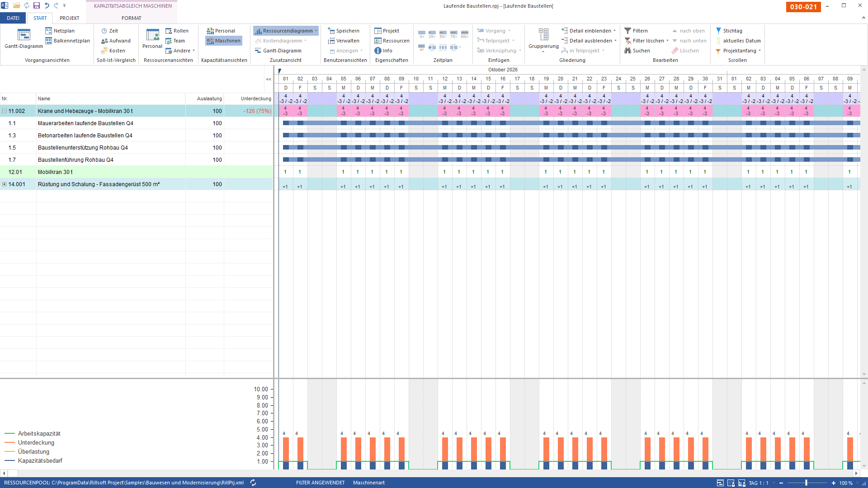Open Team resource view
This screenshot has height=488, width=868.
(175, 41)
